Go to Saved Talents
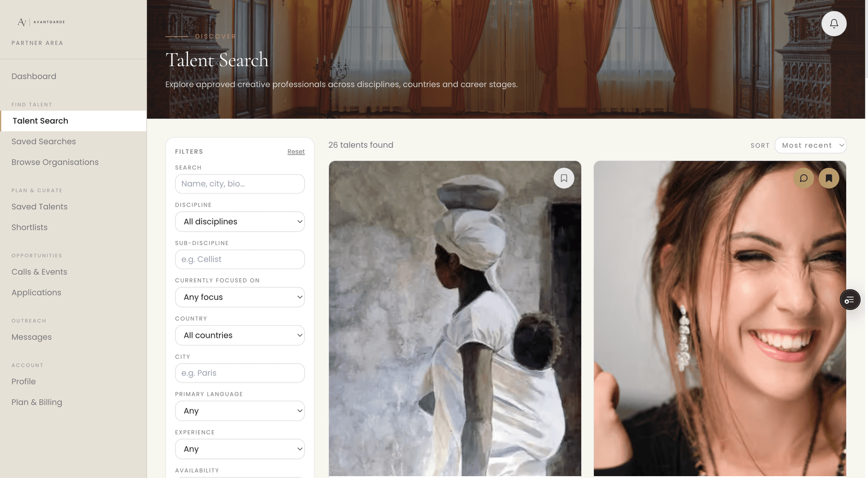868x478 pixels. click(x=39, y=207)
